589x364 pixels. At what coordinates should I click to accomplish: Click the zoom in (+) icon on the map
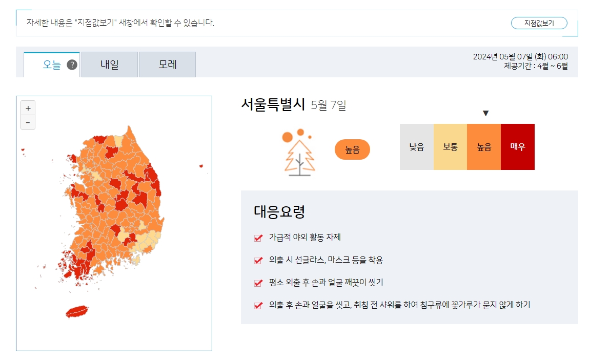(x=28, y=108)
